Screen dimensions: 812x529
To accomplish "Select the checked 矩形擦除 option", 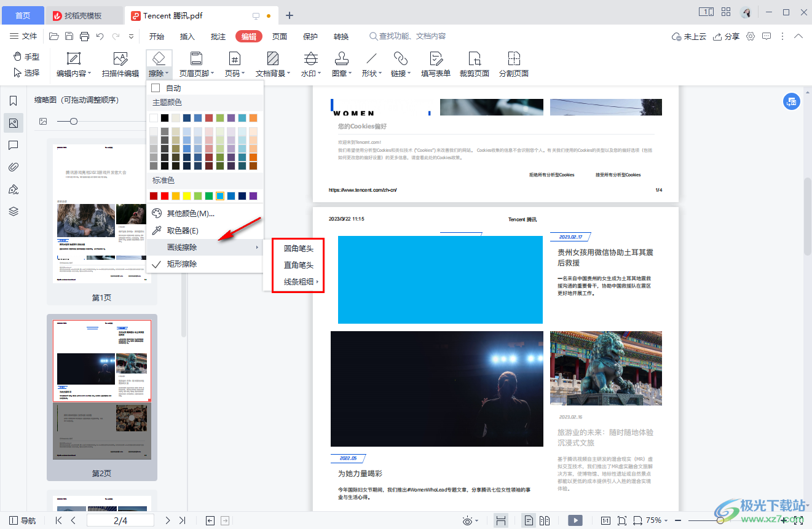I will point(182,264).
